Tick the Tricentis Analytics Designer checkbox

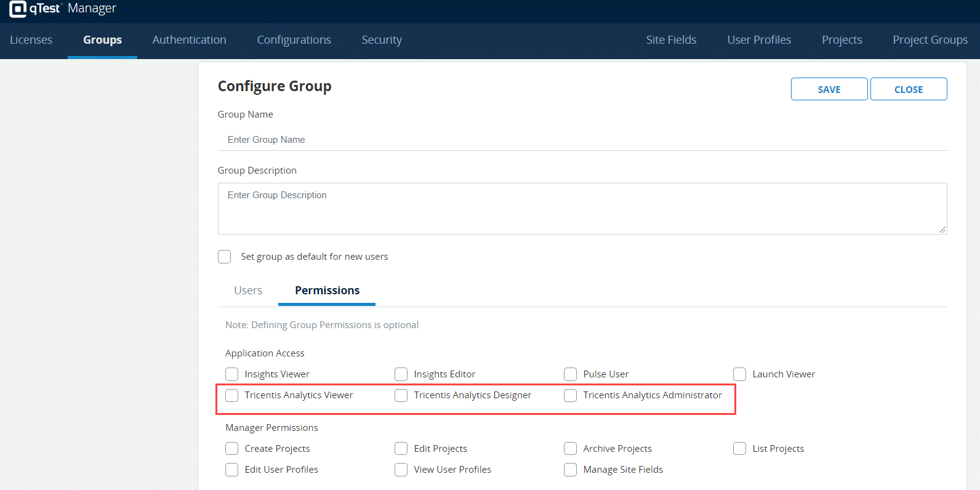401,395
